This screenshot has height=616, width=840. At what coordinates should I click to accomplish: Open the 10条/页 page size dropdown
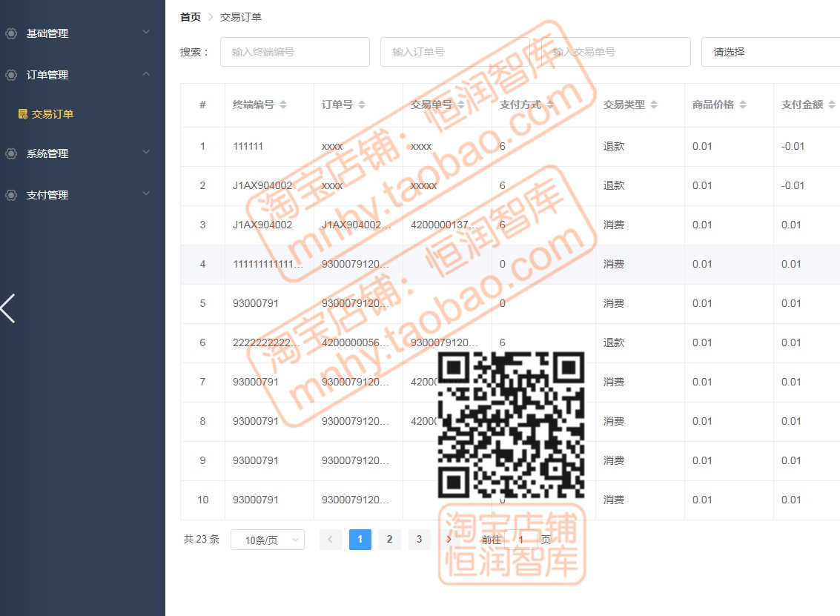pyautogui.click(x=267, y=540)
